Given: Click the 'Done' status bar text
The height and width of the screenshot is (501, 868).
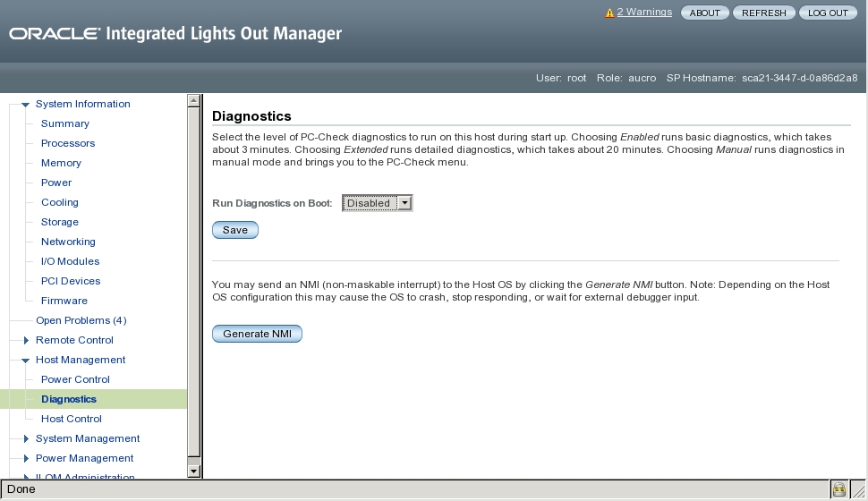Looking at the screenshot, I should 21,489.
